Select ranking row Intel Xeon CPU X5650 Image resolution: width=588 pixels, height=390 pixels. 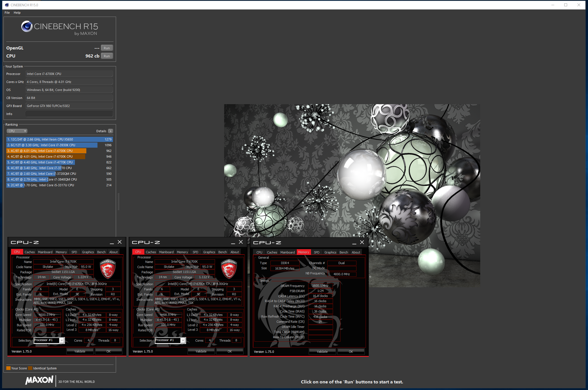click(59, 139)
